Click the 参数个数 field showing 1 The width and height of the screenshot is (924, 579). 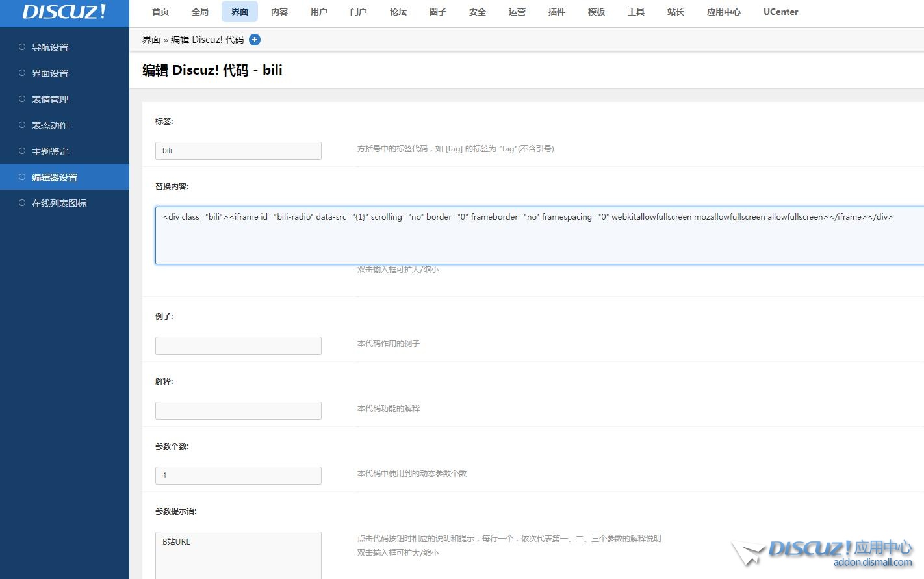[x=238, y=475]
